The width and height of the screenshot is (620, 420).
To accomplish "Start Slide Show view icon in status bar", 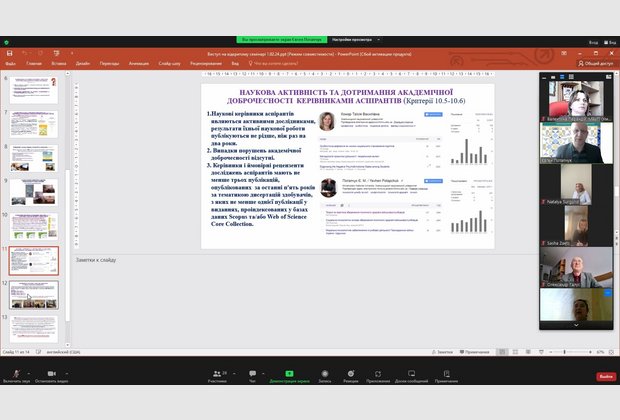I will point(541,352).
